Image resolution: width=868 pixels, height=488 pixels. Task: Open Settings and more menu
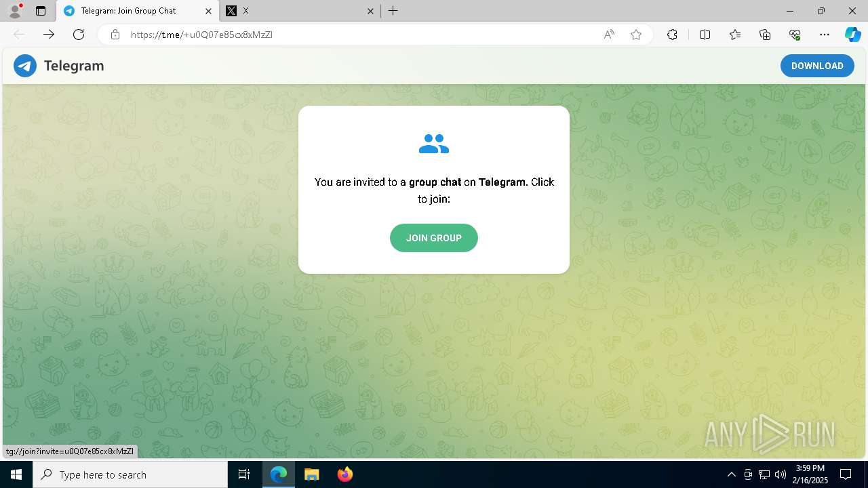tap(825, 35)
